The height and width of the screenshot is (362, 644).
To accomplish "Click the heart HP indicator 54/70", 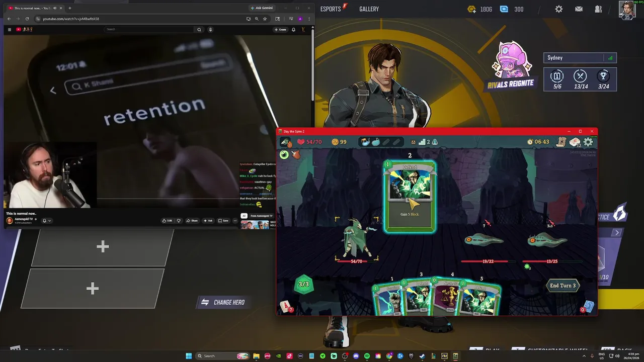I will tap(309, 142).
